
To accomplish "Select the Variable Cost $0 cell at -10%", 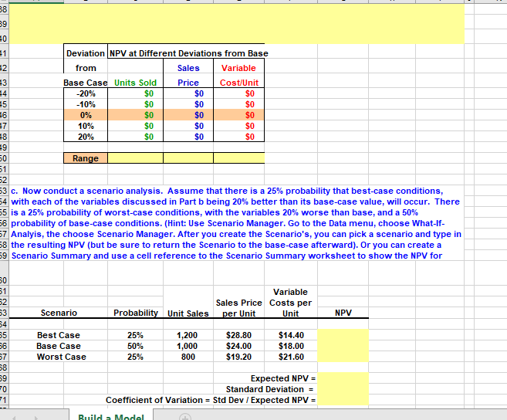I will (x=239, y=104).
